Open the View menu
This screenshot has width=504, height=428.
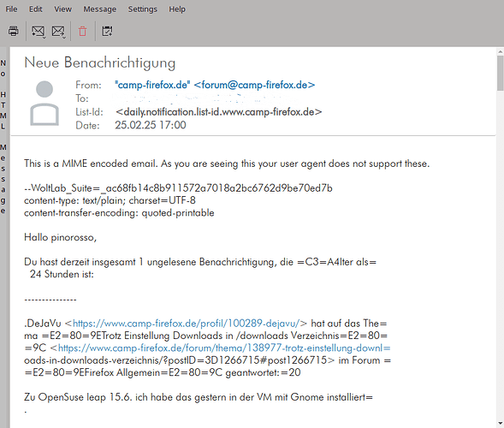[62, 9]
